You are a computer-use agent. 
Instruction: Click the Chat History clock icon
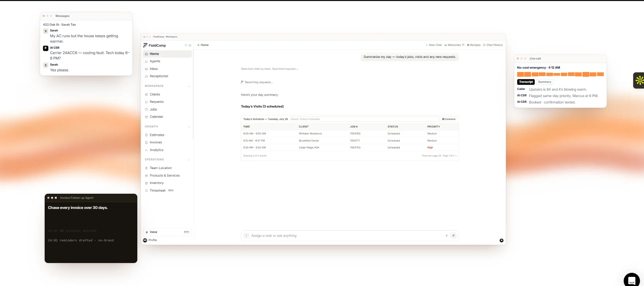point(484,45)
